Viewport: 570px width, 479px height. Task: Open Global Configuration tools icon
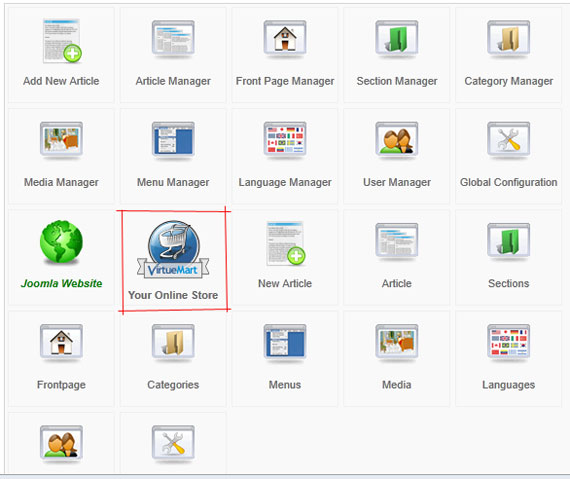tap(508, 140)
